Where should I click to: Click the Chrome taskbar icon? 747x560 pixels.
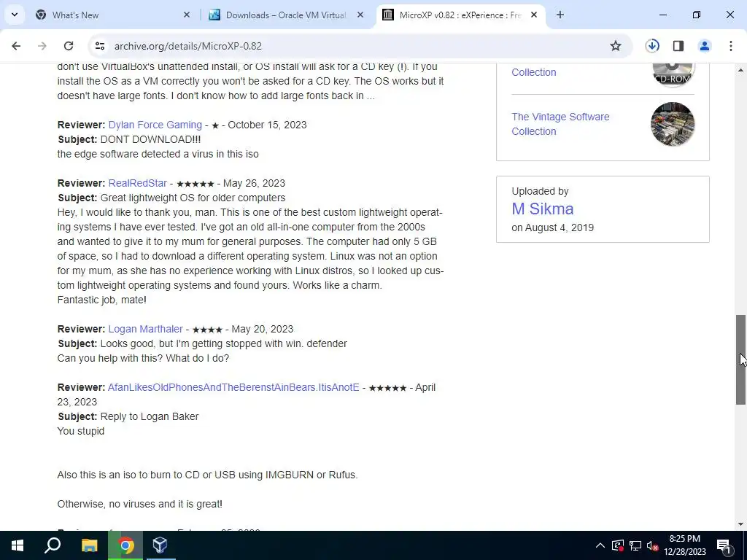(x=125, y=545)
